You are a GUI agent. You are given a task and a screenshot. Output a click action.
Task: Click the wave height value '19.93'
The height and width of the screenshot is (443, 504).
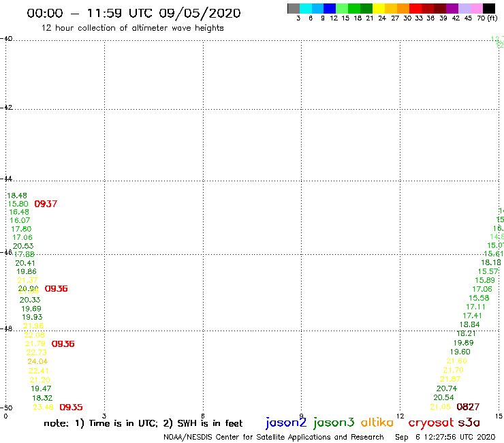(32, 317)
